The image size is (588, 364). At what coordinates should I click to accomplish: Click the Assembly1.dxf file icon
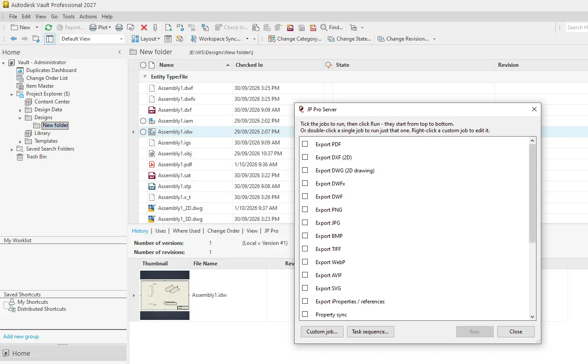click(151, 110)
